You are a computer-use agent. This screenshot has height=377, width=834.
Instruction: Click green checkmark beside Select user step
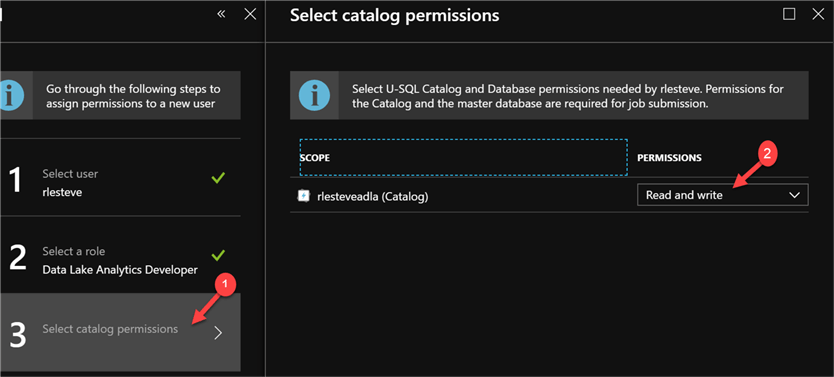[218, 178]
